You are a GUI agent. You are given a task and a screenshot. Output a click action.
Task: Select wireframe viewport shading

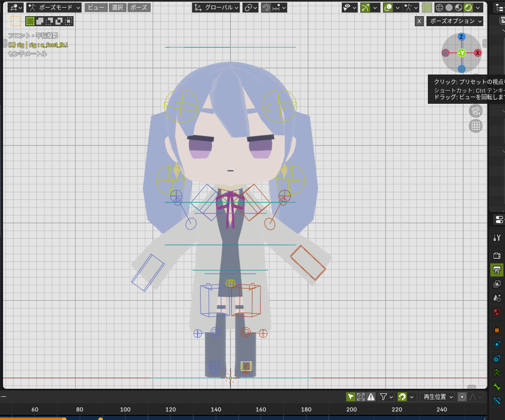coord(439,8)
